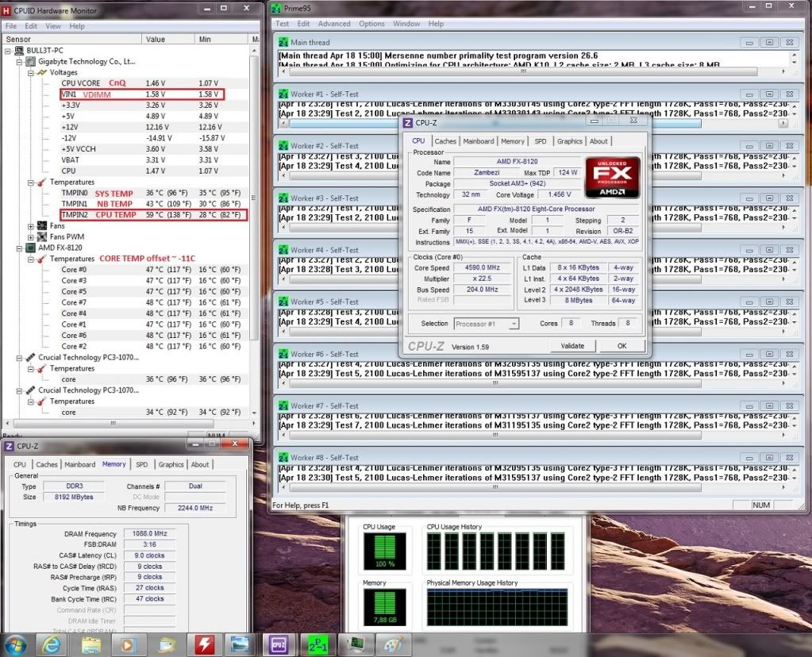Click the Hardware Monitor title icon
The width and height of the screenshot is (812, 657).
[x=6, y=10]
